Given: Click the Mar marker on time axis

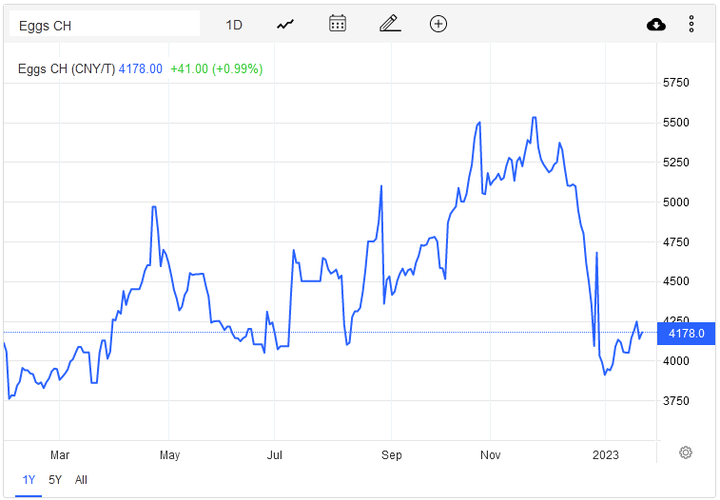Looking at the screenshot, I should (60, 455).
